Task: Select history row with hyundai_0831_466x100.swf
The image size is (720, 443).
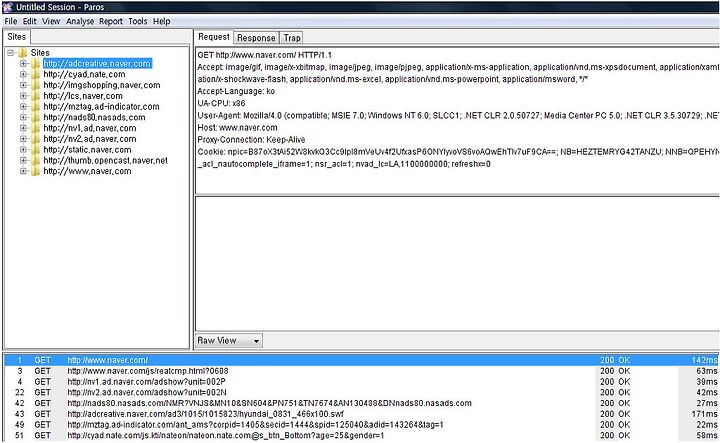Action: pyautogui.click(x=361, y=414)
